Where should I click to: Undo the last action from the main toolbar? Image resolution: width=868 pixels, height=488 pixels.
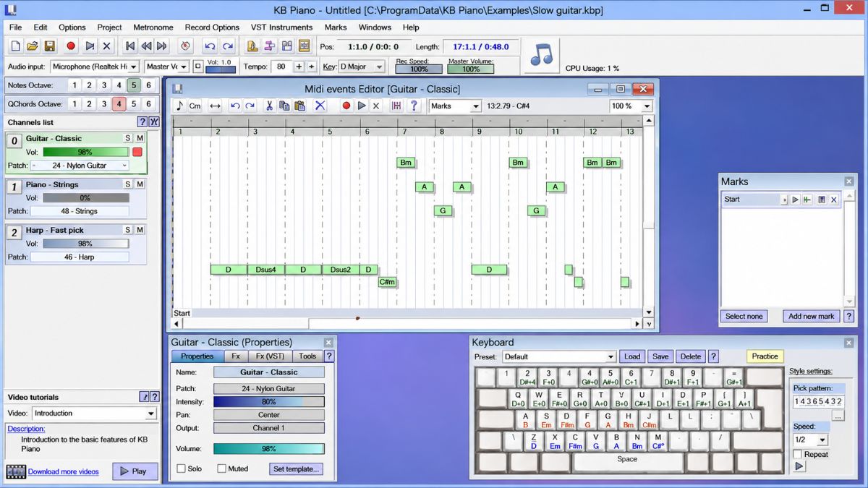tap(210, 46)
